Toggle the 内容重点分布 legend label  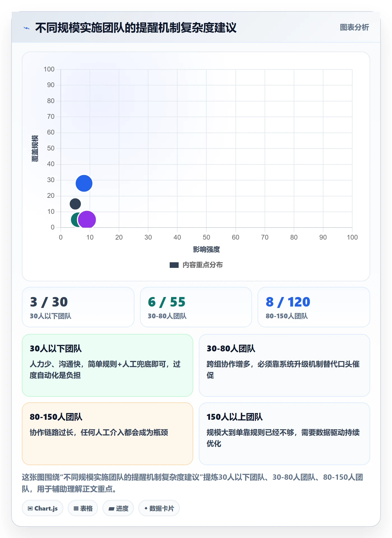pos(203,265)
